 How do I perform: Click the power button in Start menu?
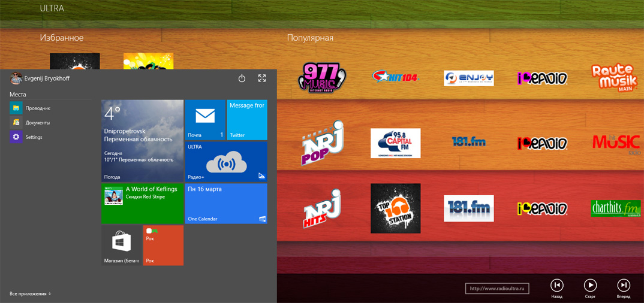tap(242, 78)
